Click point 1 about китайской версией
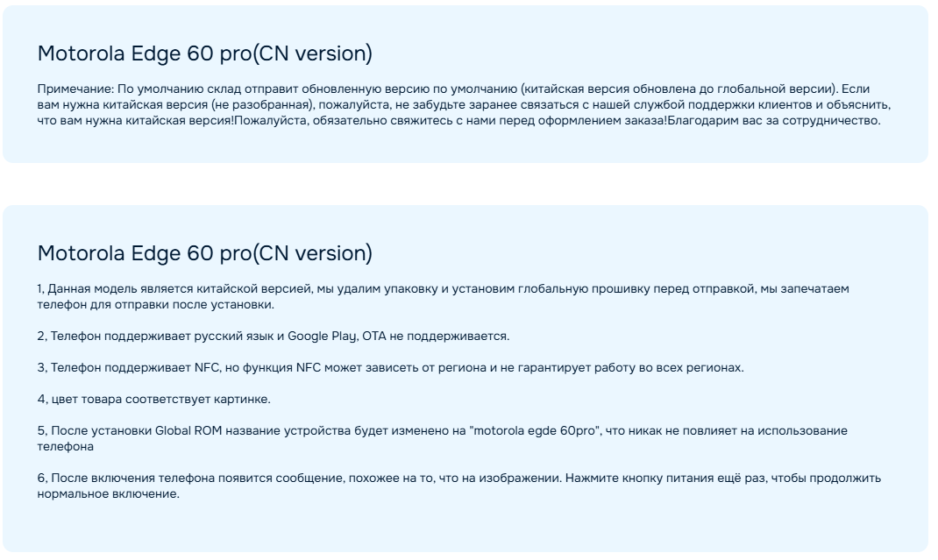Image resolution: width=938 pixels, height=560 pixels. [x=443, y=296]
